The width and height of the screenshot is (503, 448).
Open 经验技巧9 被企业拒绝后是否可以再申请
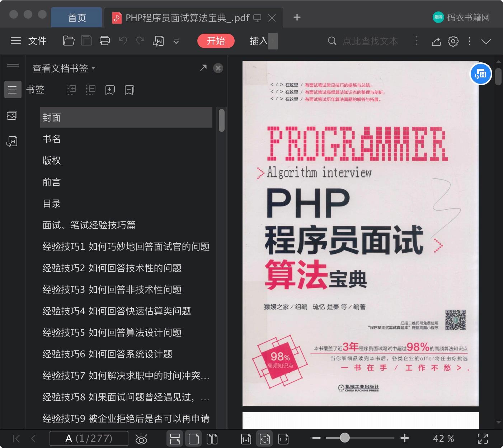tap(126, 419)
